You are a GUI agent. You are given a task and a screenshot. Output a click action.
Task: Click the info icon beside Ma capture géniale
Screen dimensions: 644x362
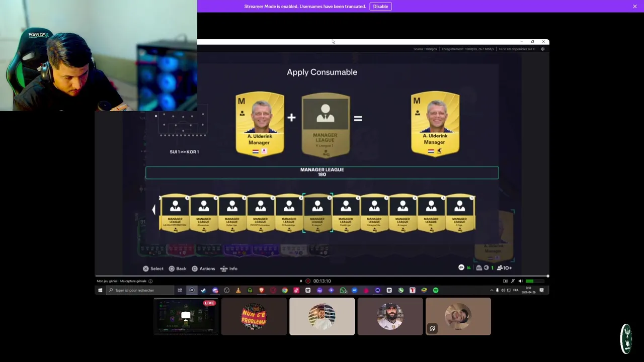150,281
